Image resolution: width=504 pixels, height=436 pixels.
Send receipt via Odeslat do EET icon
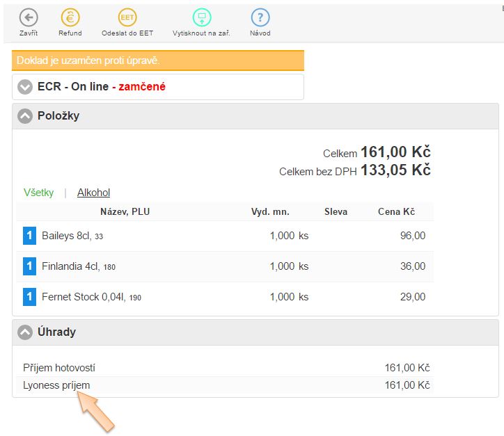click(x=127, y=18)
